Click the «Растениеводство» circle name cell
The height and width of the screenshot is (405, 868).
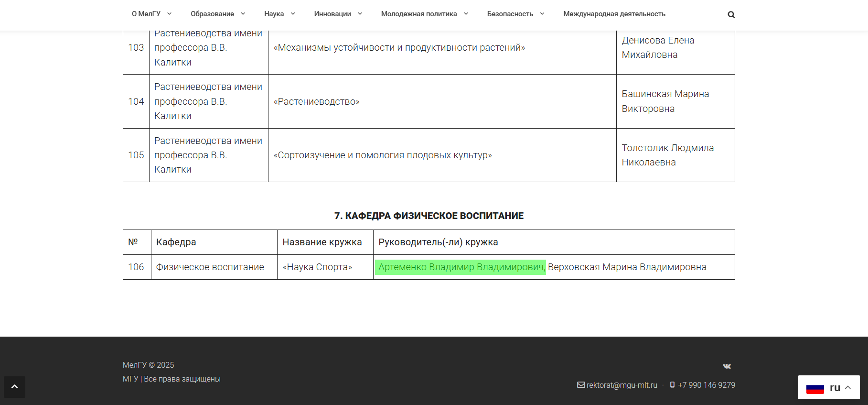pyautogui.click(x=442, y=101)
